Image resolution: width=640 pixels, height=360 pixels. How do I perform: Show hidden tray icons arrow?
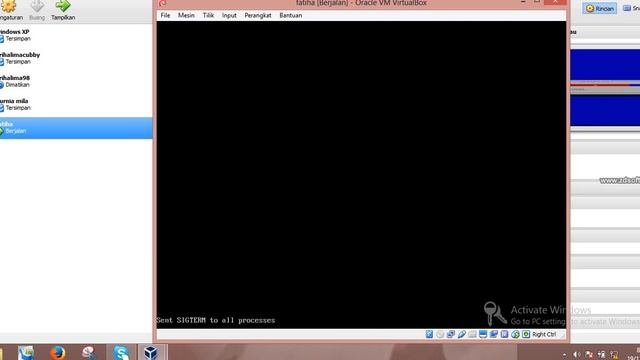[x=564, y=355]
